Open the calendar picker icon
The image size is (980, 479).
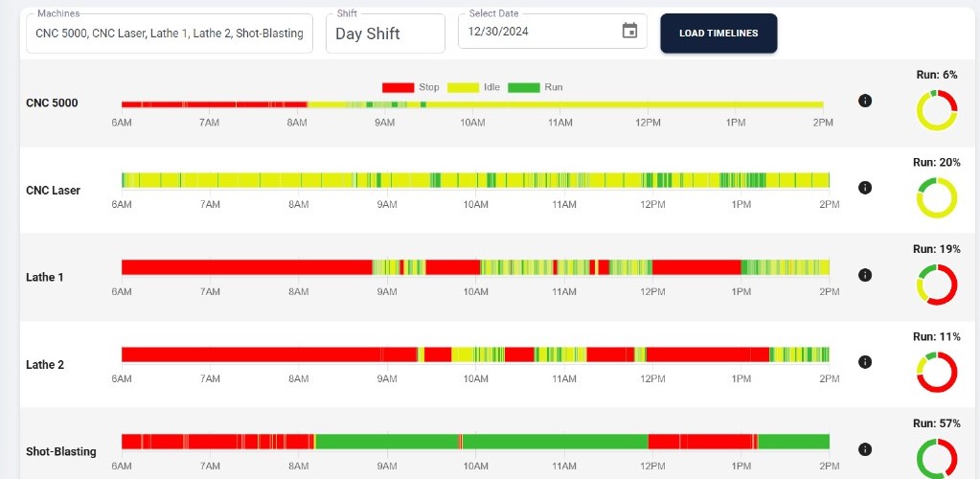click(629, 31)
